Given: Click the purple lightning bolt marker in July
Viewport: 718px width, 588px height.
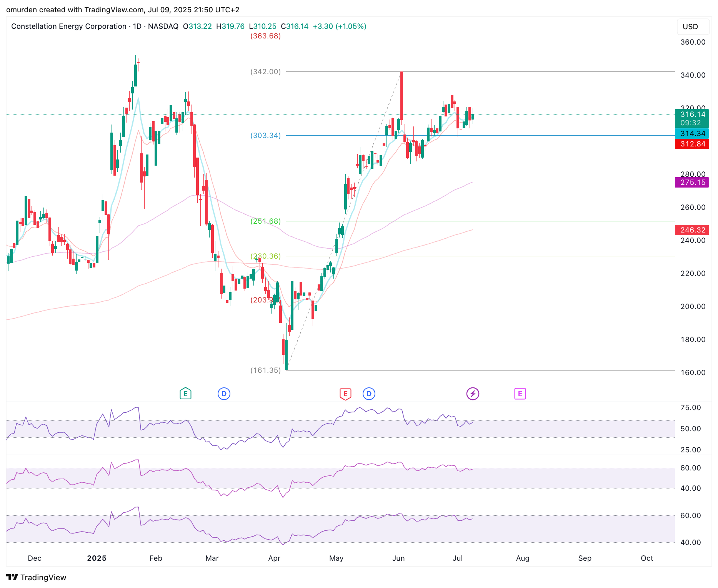Looking at the screenshot, I should tap(473, 394).
